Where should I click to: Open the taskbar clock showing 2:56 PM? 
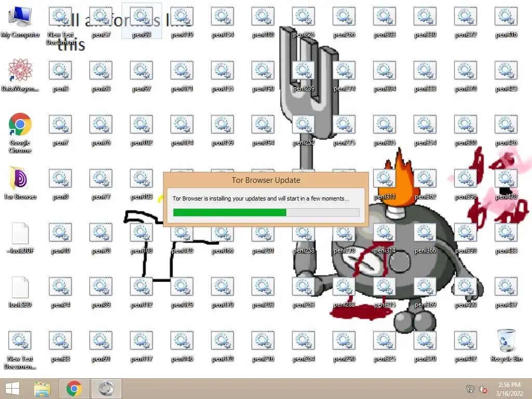(x=509, y=389)
